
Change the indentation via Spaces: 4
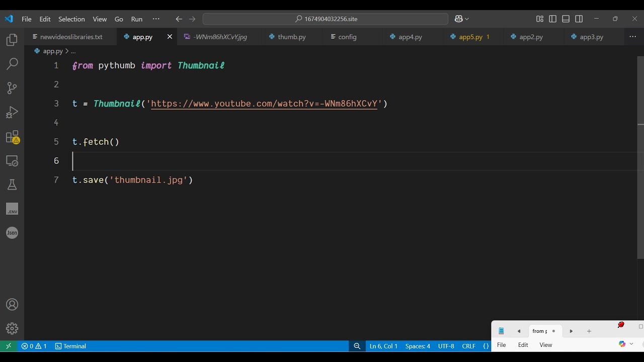[418, 346]
